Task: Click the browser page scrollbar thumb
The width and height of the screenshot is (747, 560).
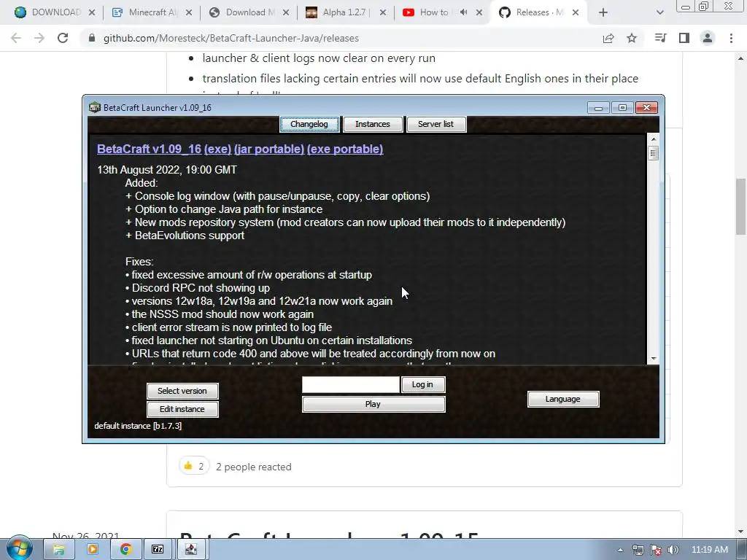Action: (x=740, y=206)
